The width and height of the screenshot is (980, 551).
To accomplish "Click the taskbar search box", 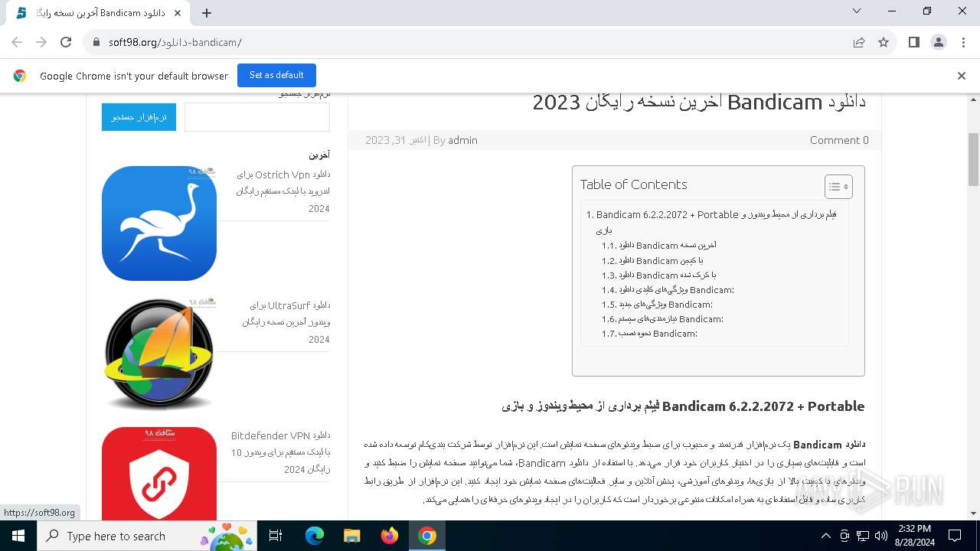I will click(x=146, y=536).
